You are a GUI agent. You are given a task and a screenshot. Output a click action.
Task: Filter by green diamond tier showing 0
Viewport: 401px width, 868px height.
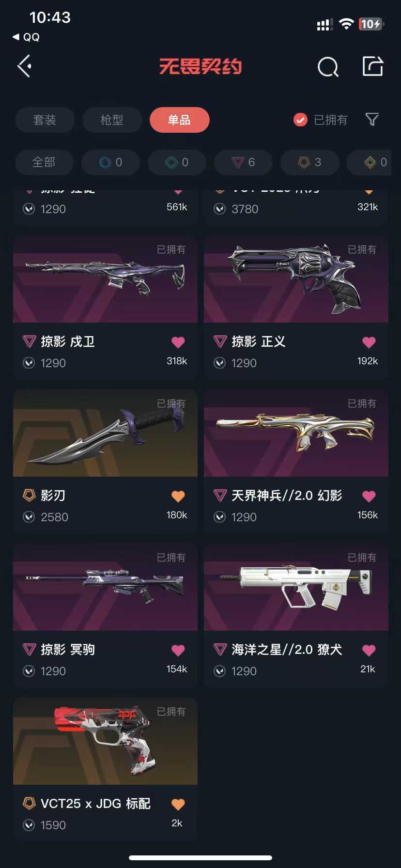click(177, 162)
